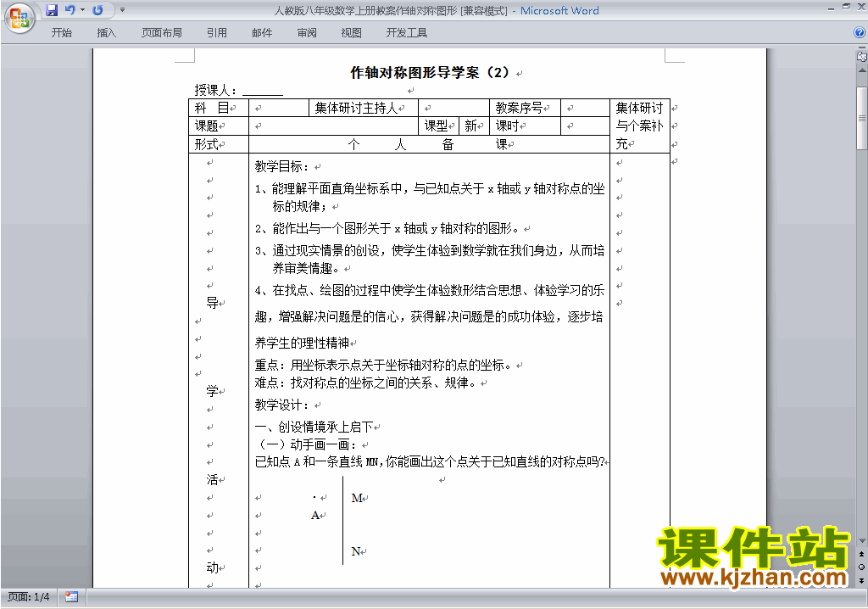Click the 科 目 table cell
The height and width of the screenshot is (609, 868).
pos(219,108)
